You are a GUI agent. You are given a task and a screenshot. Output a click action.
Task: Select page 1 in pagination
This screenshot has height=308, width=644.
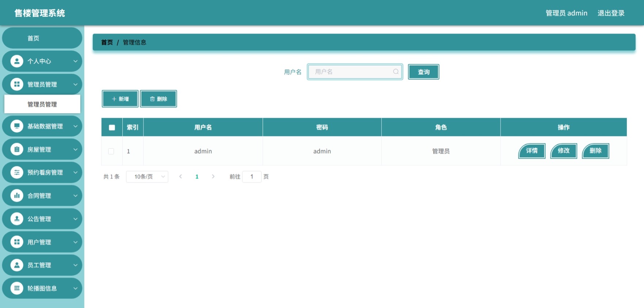197,177
